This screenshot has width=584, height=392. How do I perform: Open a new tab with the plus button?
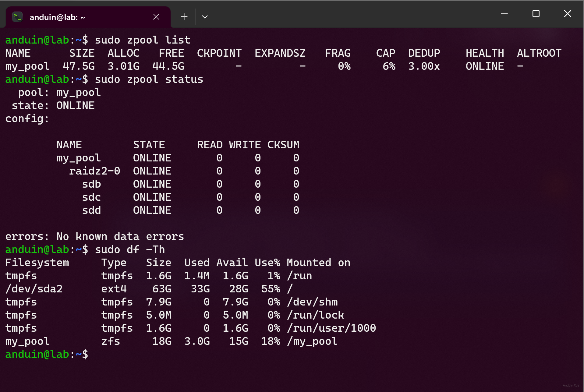[184, 17]
